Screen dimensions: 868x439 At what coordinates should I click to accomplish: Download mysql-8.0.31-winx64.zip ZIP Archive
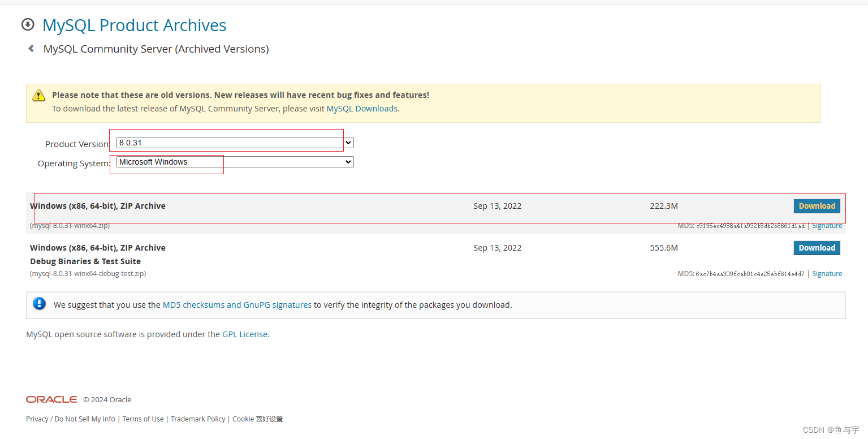pyautogui.click(x=817, y=206)
